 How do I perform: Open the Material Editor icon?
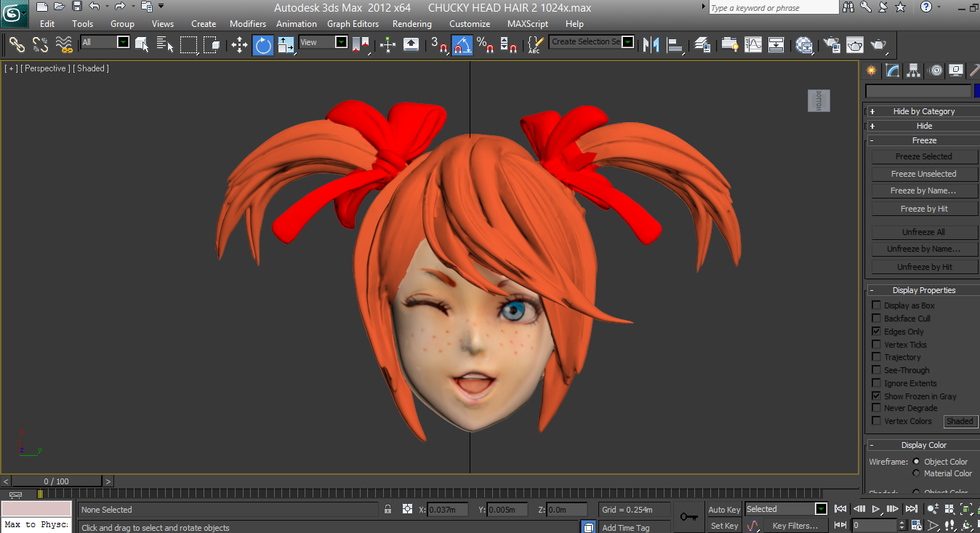804,45
